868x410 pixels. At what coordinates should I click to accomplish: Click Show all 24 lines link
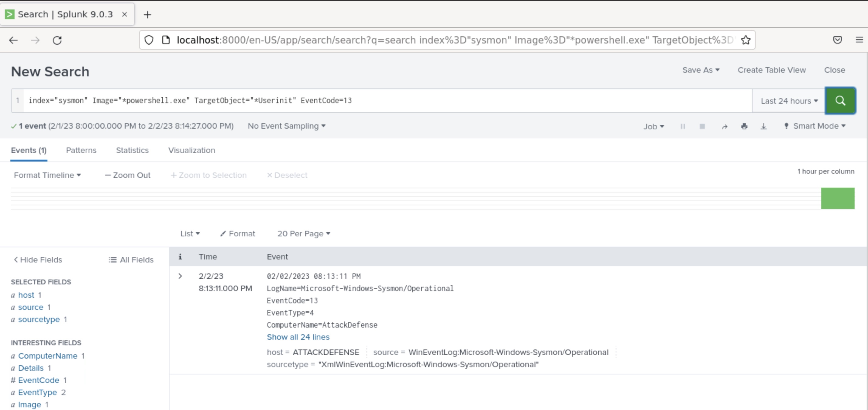[x=298, y=337]
